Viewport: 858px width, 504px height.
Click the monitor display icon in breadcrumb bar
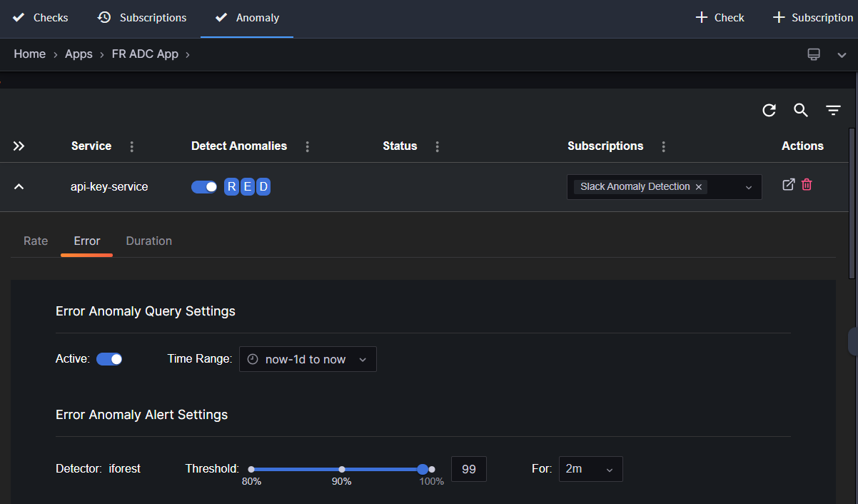tap(814, 55)
